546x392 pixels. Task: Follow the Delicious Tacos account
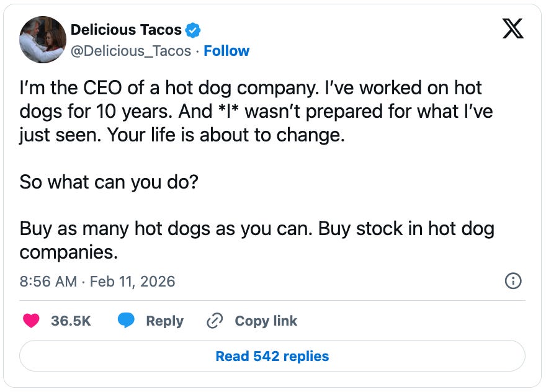click(226, 51)
